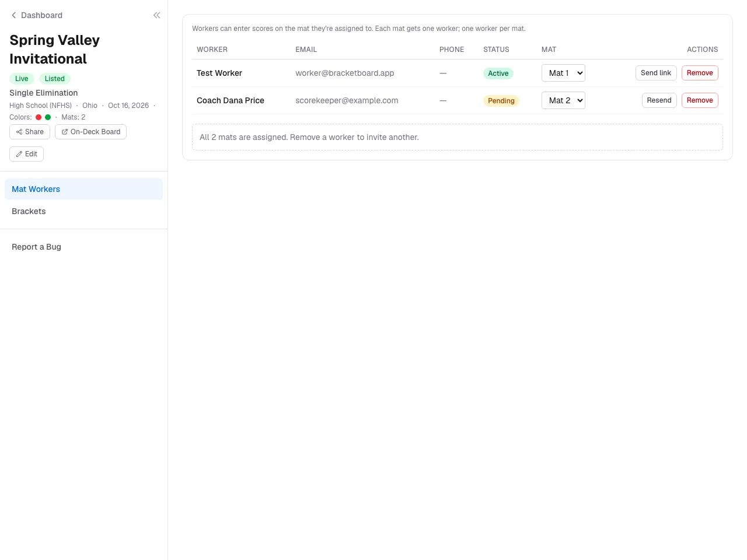This screenshot has height=560, width=747.
Task: Send link to Test Worker
Action: pyautogui.click(x=656, y=73)
